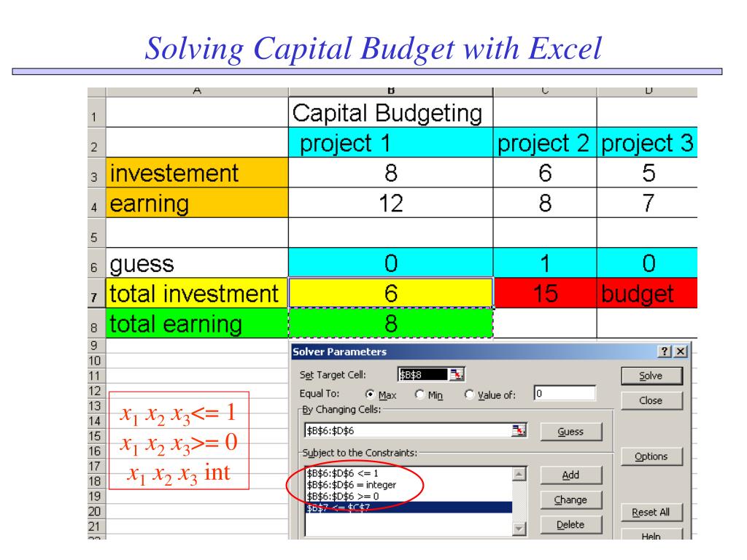The image size is (747, 560).
Task: Select row 12 header
Action: (96, 391)
